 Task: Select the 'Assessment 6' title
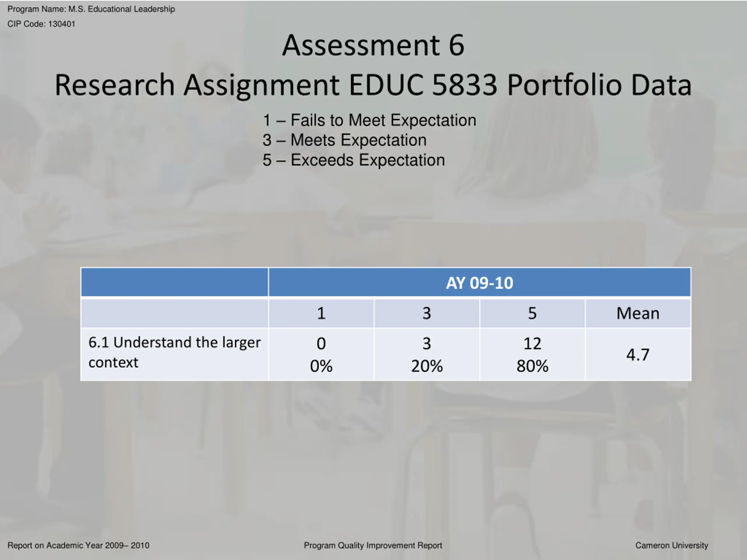(373, 45)
